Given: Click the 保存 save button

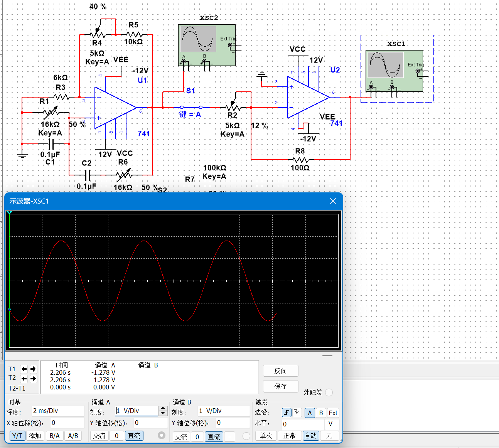Looking at the screenshot, I should (x=281, y=386).
